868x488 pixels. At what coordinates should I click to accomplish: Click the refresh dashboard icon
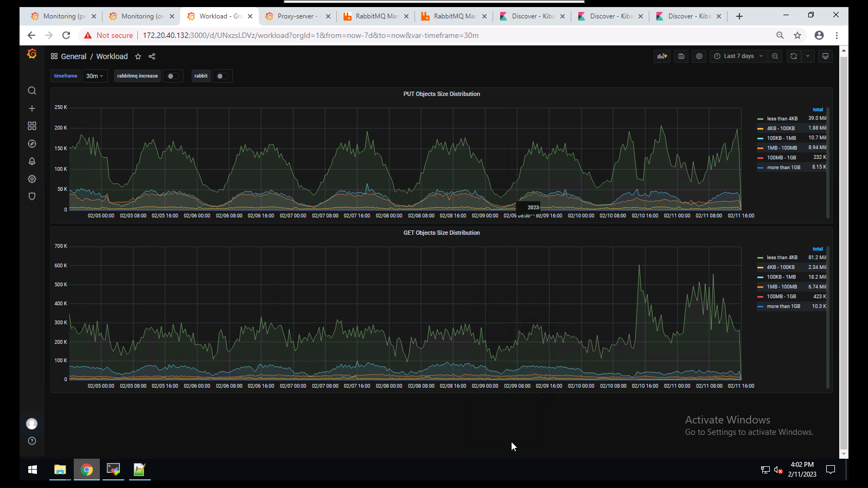click(x=793, y=56)
